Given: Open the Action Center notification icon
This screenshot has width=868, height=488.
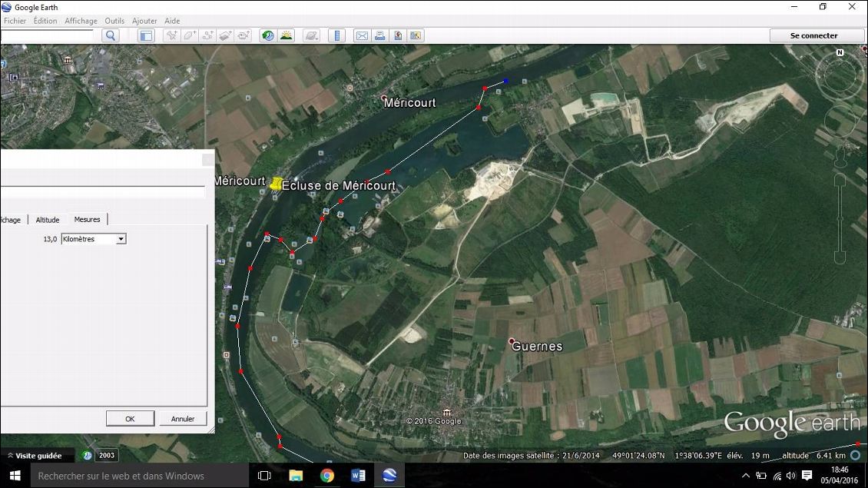Looking at the screenshot, I should (x=807, y=476).
